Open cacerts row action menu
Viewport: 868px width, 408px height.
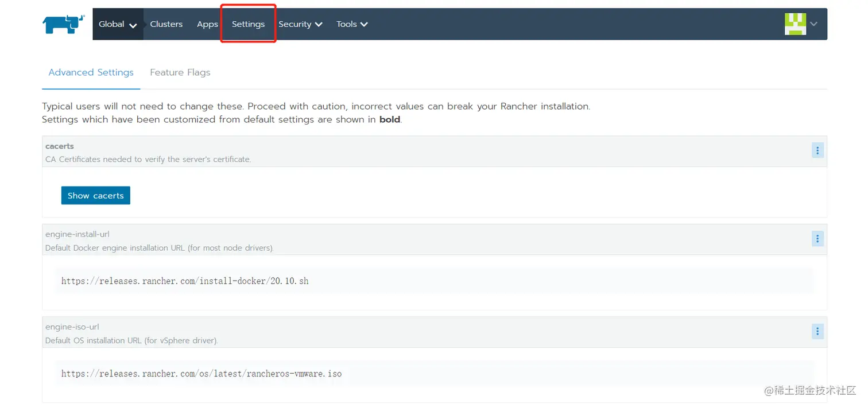(x=817, y=150)
